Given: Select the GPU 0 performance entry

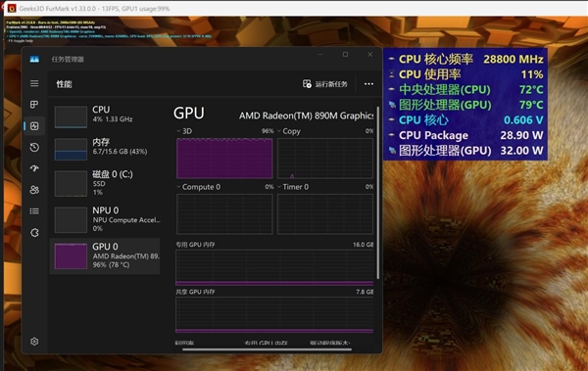Looking at the screenshot, I should pyautogui.click(x=106, y=255).
